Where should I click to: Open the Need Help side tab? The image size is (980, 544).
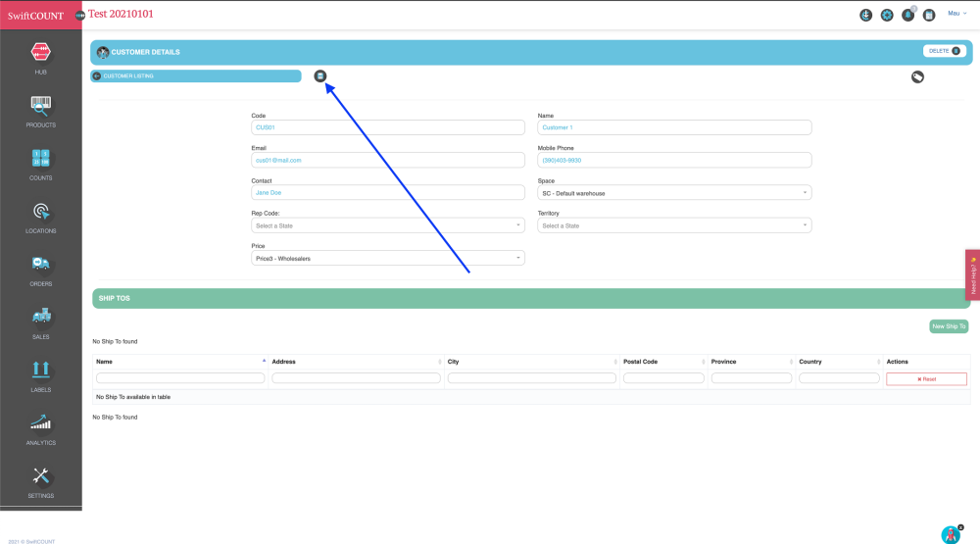[x=973, y=275]
